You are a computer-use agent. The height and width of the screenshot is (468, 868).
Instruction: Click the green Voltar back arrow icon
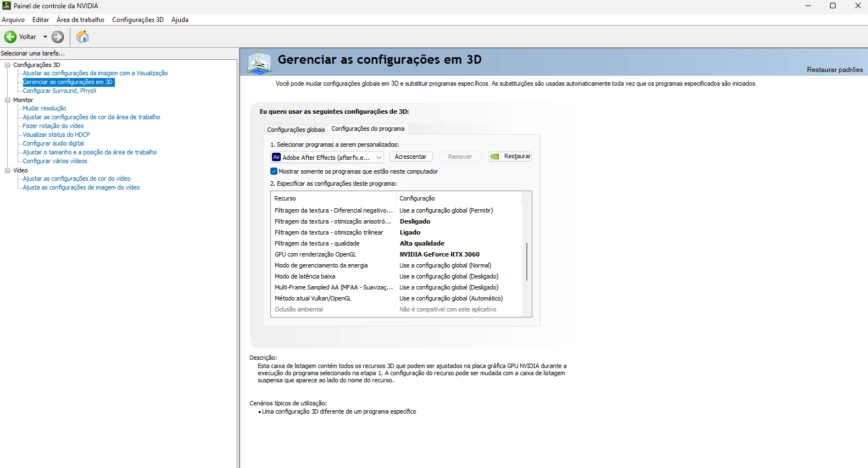point(10,37)
